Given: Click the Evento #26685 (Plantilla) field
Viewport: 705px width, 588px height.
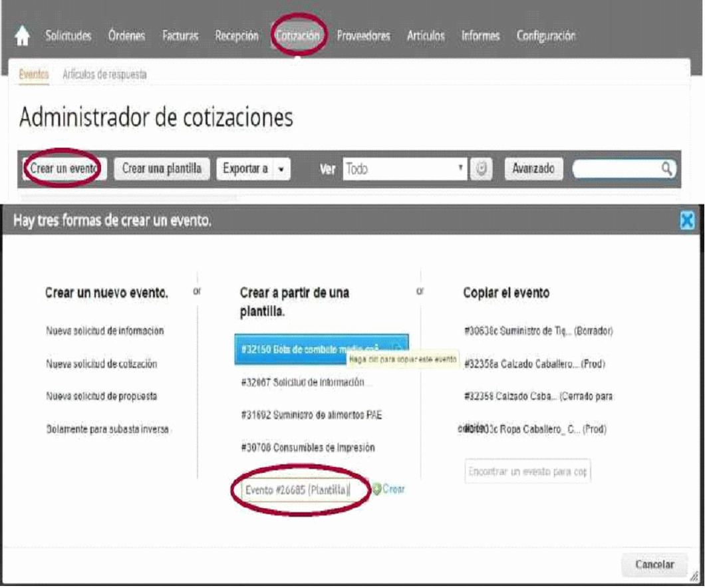Looking at the screenshot, I should coord(297,490).
